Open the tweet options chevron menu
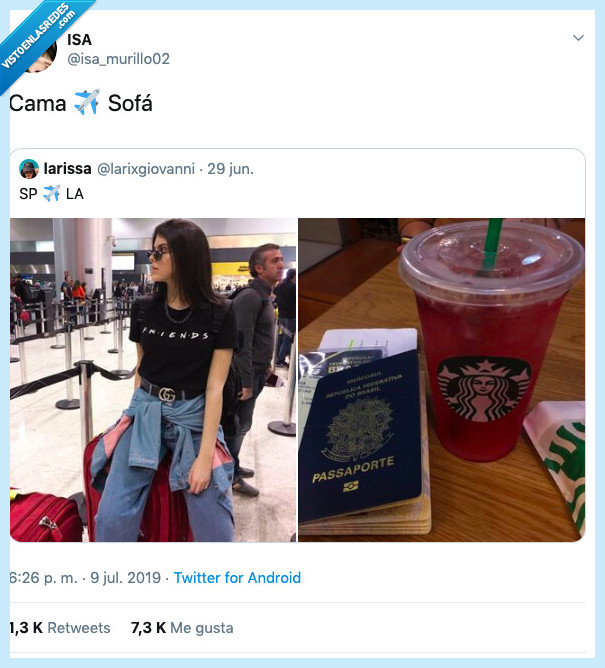The width and height of the screenshot is (605, 668). click(578, 38)
